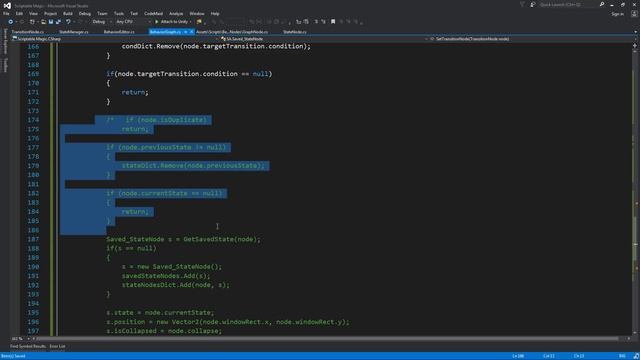
Task: Open the Tools menu
Action: (119, 14)
